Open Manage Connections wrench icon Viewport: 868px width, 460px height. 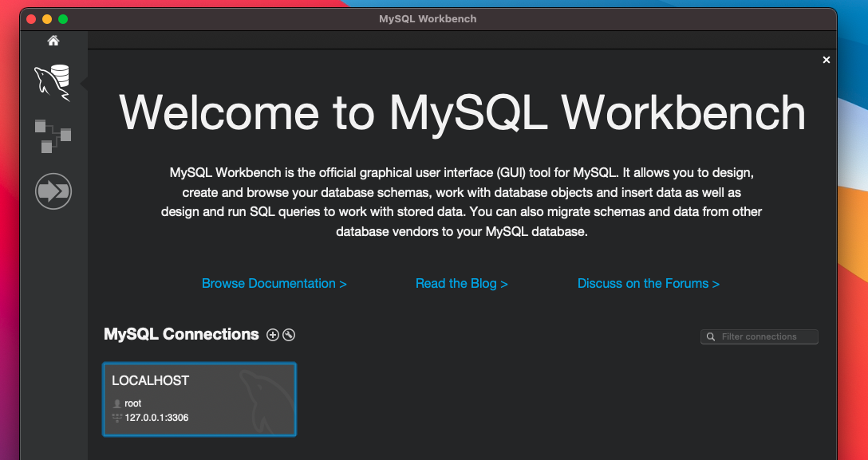click(x=289, y=335)
